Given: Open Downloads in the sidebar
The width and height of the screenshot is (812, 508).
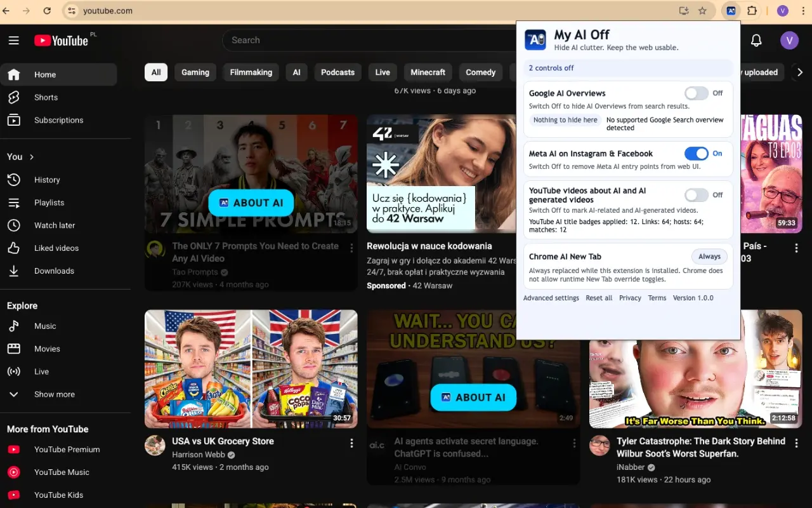Looking at the screenshot, I should (58, 271).
